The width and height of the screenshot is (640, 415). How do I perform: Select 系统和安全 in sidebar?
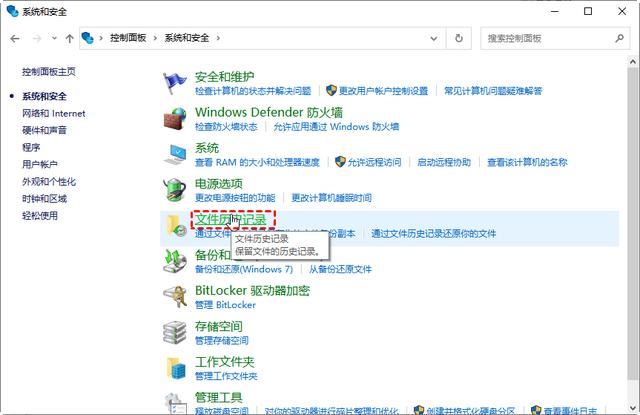click(x=44, y=96)
